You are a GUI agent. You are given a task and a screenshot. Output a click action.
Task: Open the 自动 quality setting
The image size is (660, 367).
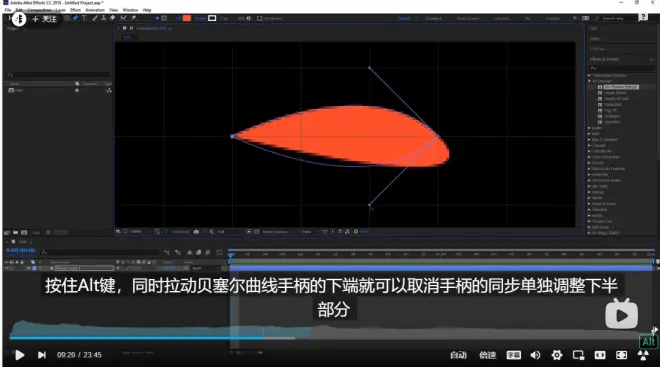458,355
